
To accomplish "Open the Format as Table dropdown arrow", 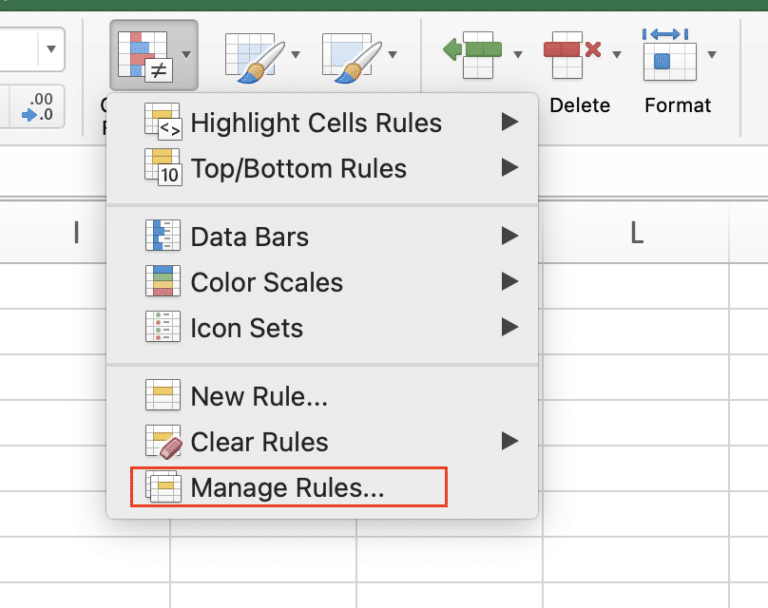I will 296,54.
